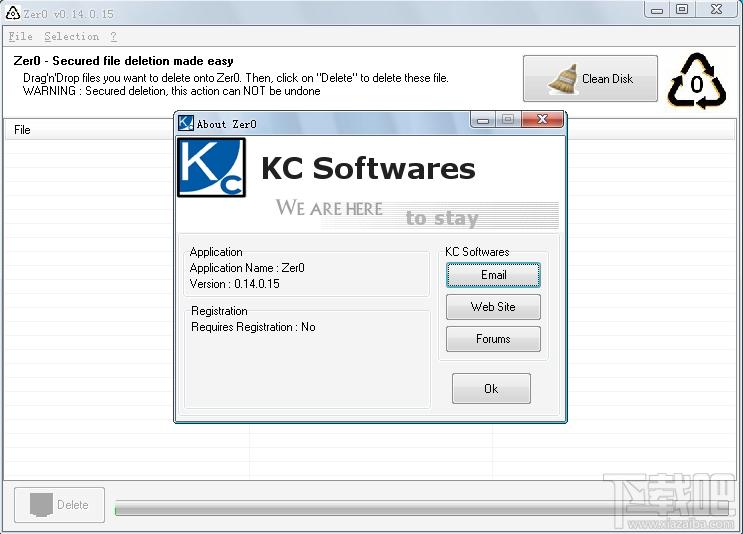Click the Zer0 recycle logo icon
Viewport: 743px width, 534px height.
697,81
